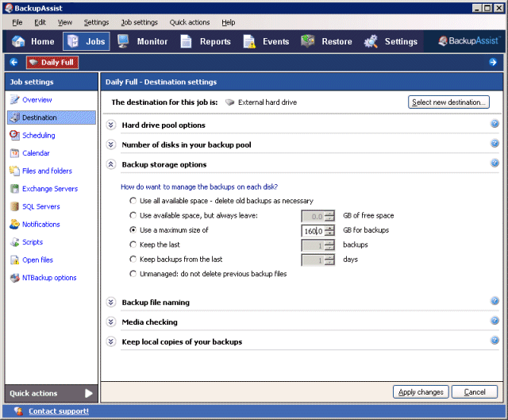508x420 pixels.
Task: Select Use all available space option
Action: point(133,201)
